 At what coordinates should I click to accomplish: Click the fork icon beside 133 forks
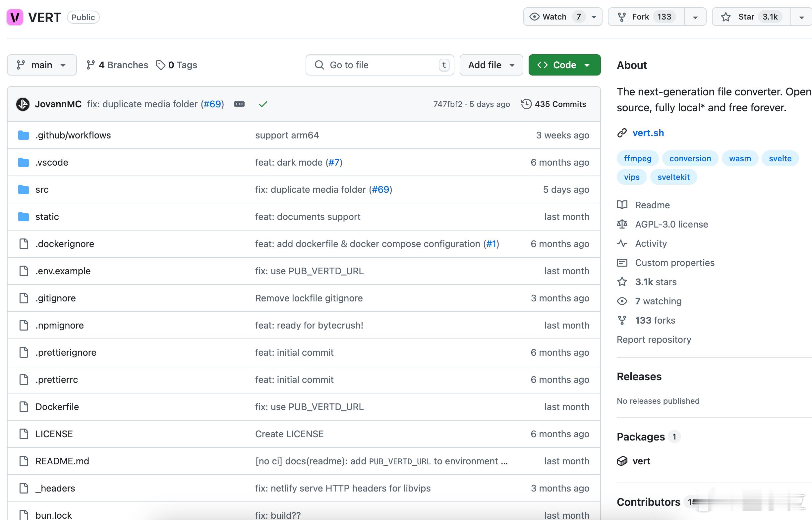pos(622,320)
